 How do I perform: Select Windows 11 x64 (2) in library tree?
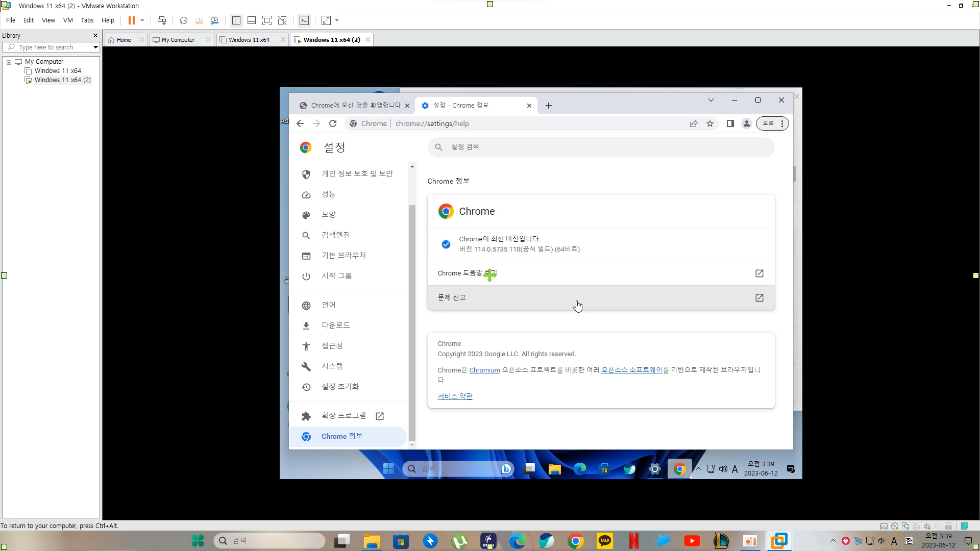click(x=62, y=80)
